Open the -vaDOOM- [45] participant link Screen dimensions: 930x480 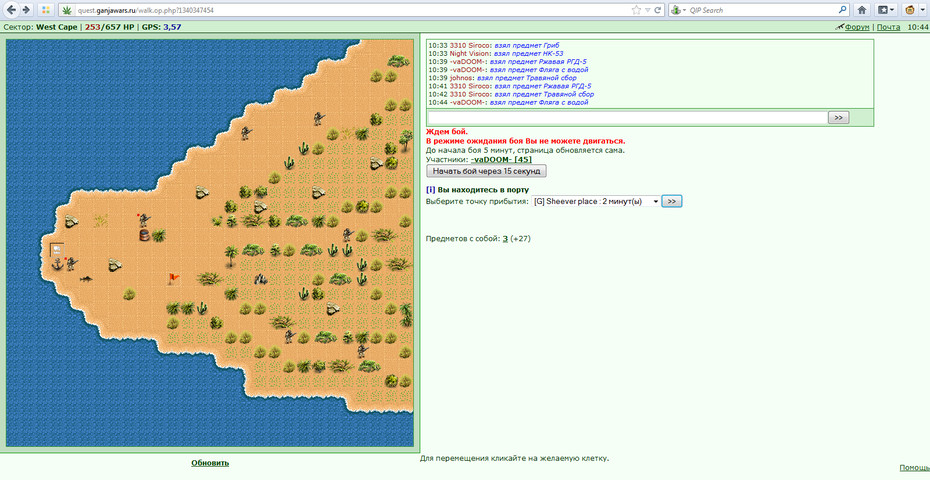[501, 159]
